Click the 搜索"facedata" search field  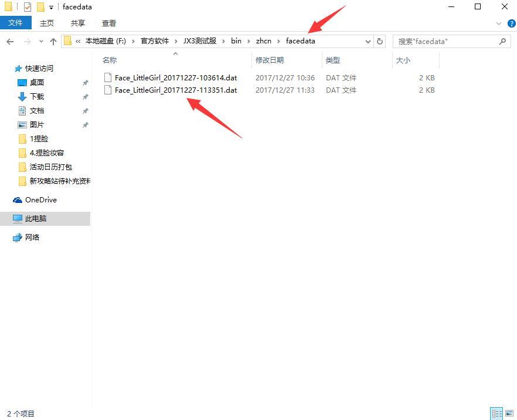(445, 41)
